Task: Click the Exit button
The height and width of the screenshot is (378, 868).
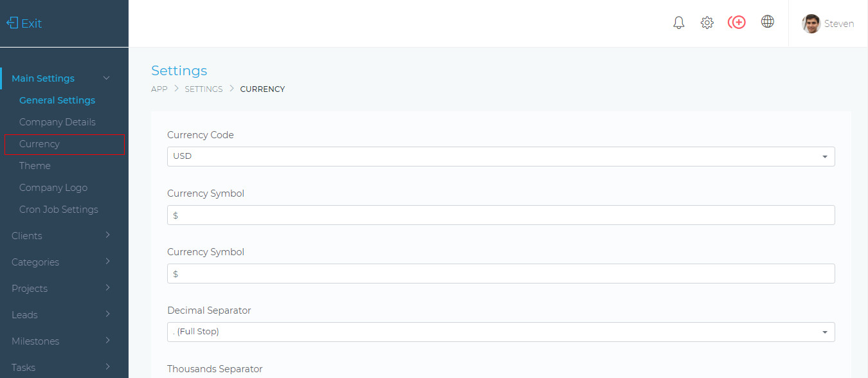Action: tap(24, 24)
